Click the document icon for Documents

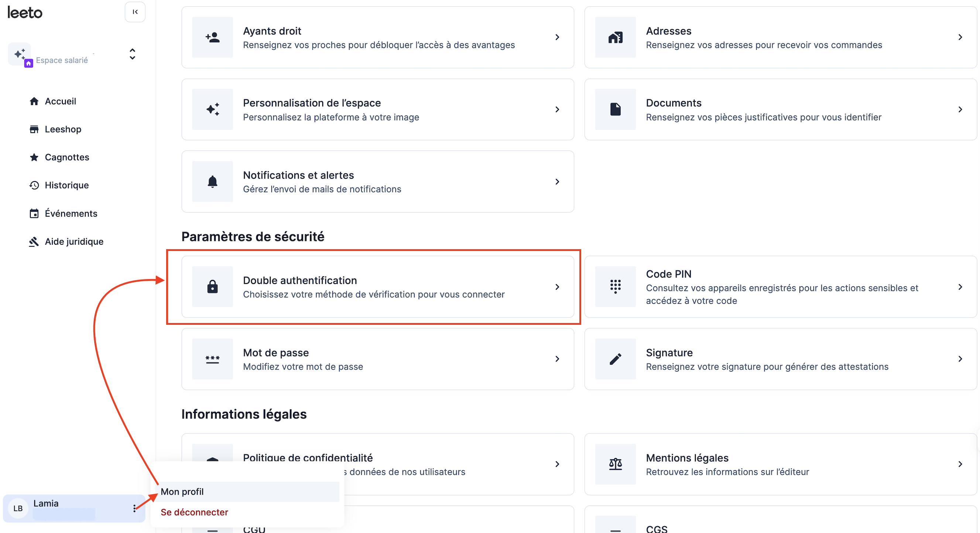[x=615, y=110]
